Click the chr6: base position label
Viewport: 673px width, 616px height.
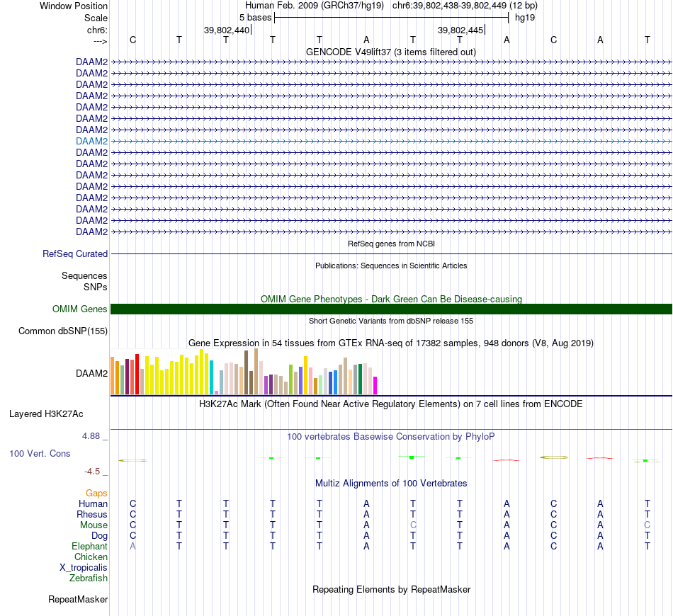tap(97, 30)
